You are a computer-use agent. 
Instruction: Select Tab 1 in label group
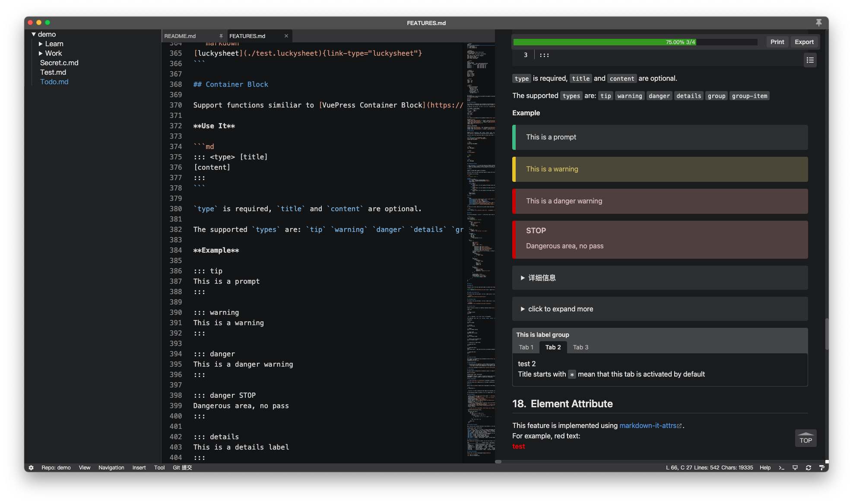[x=526, y=347]
